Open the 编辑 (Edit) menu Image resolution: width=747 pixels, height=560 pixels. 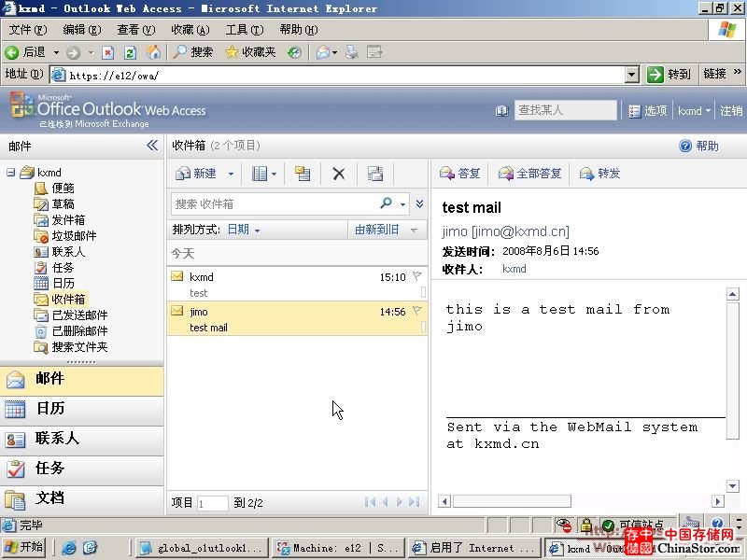pos(82,30)
